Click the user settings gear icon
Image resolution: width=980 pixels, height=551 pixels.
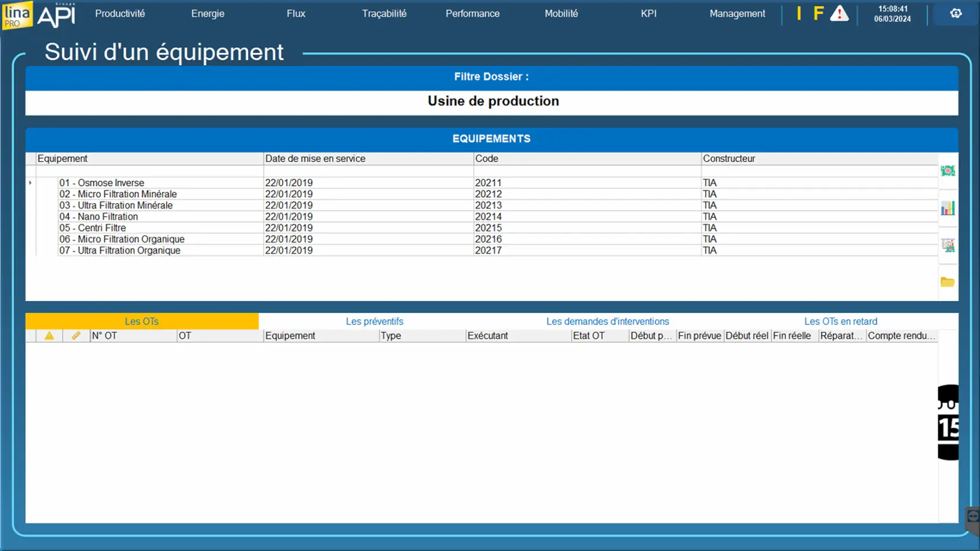click(955, 13)
